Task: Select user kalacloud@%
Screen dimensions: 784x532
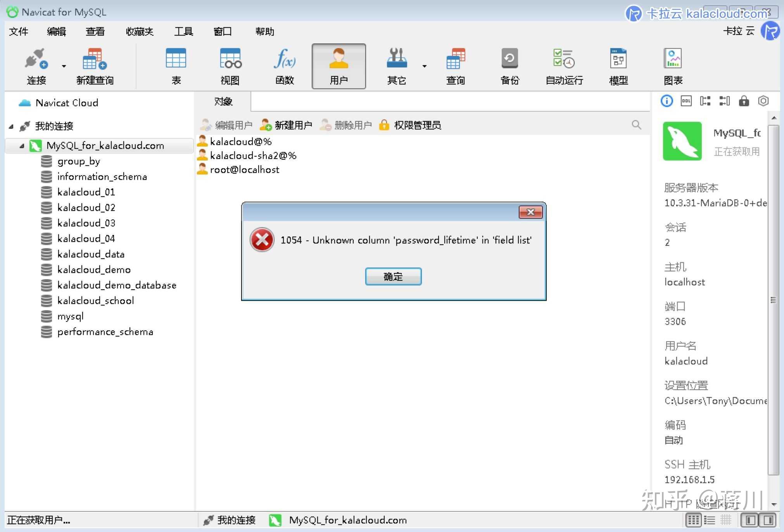Action: (235, 142)
